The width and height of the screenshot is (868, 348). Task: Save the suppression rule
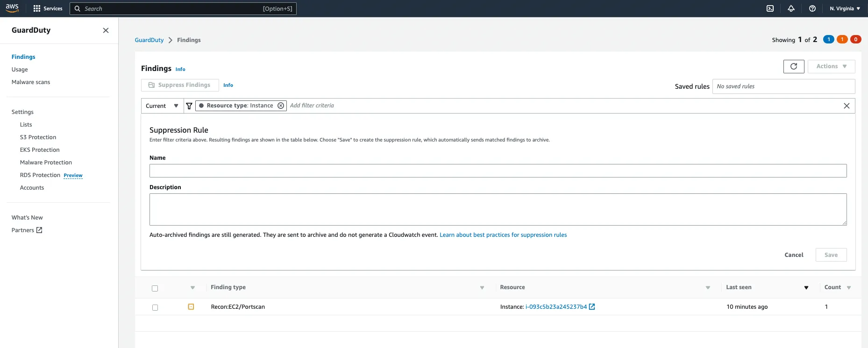click(831, 255)
